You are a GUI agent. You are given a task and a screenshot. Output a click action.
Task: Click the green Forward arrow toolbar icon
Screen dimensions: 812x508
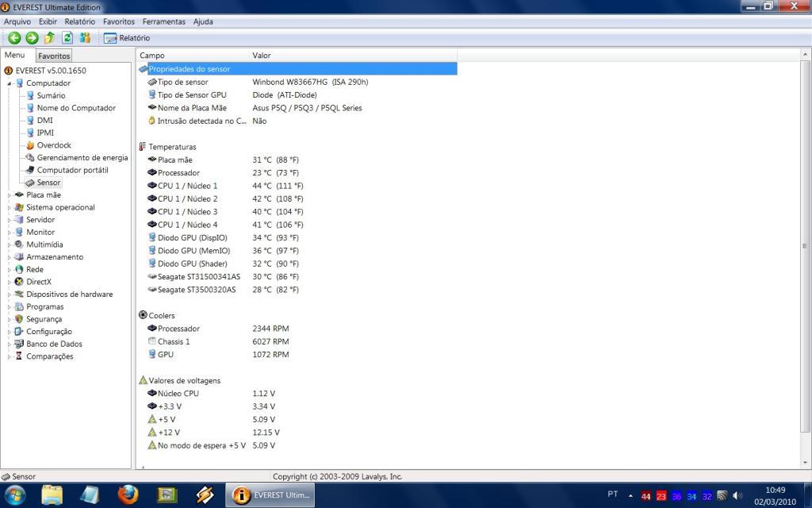coord(32,37)
